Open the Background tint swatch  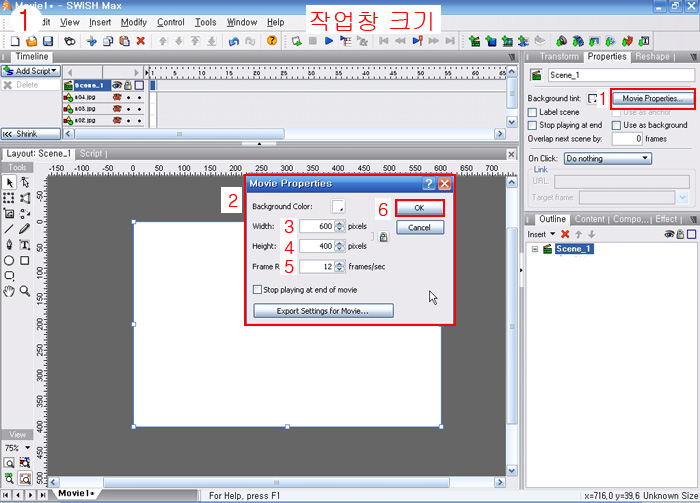click(x=592, y=99)
